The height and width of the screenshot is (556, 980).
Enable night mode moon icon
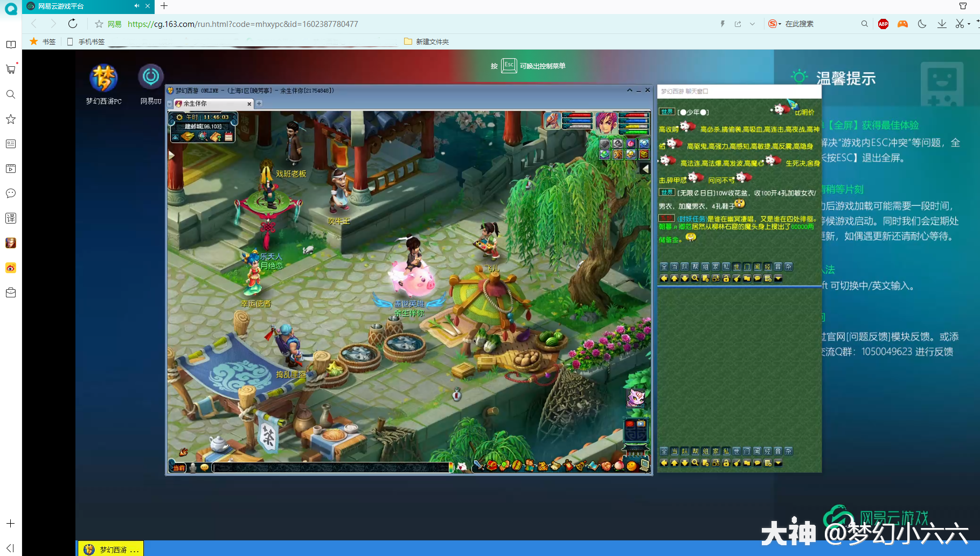(x=922, y=24)
